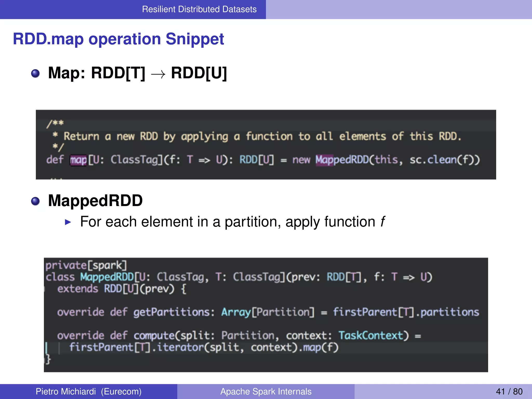Click the highlighted 'map' keyword in first snippet
This screenshot has width=532, height=399.
pos(78,160)
